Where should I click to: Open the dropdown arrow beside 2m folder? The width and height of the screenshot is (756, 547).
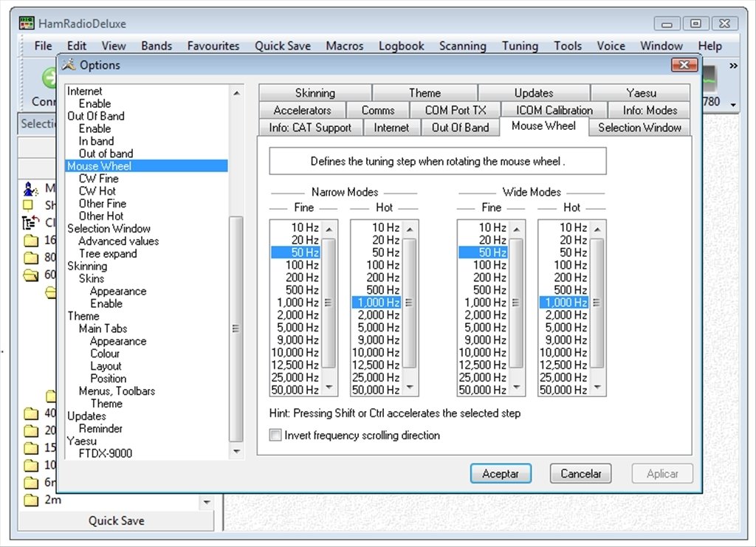pos(207,502)
